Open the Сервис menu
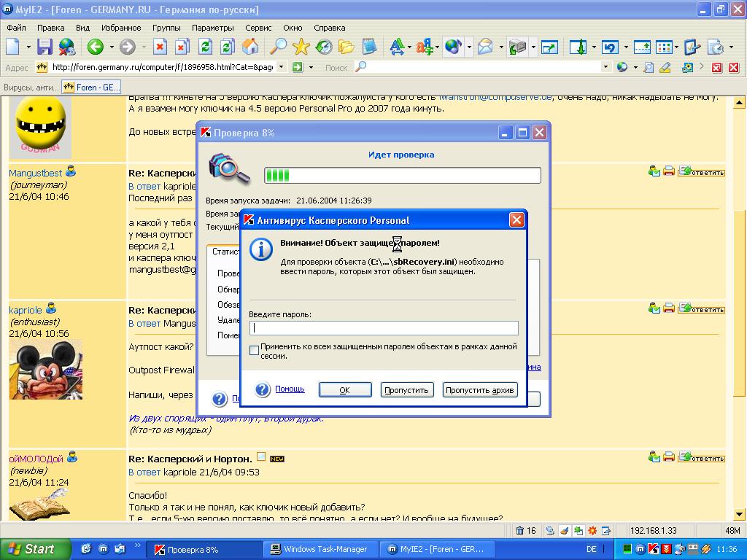The height and width of the screenshot is (560, 747). [258, 28]
